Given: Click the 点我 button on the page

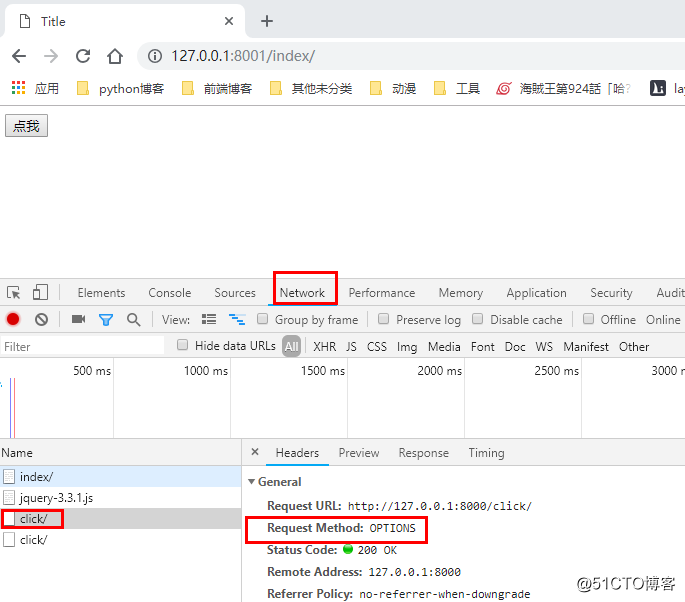Looking at the screenshot, I should tap(26, 126).
